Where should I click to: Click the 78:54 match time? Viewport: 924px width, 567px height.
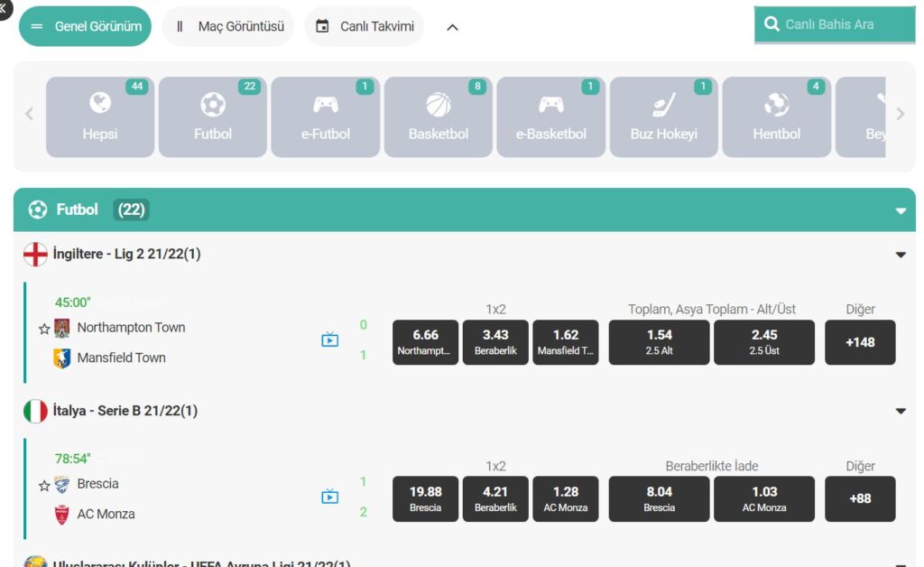tap(72, 459)
